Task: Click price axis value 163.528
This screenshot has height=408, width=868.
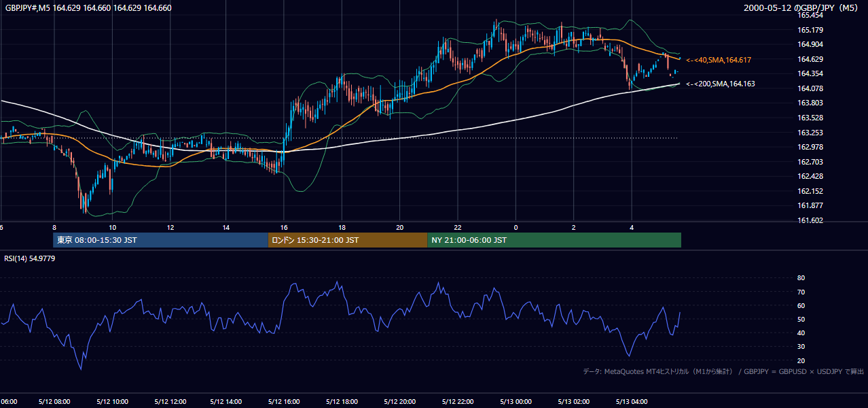Action: coord(810,118)
